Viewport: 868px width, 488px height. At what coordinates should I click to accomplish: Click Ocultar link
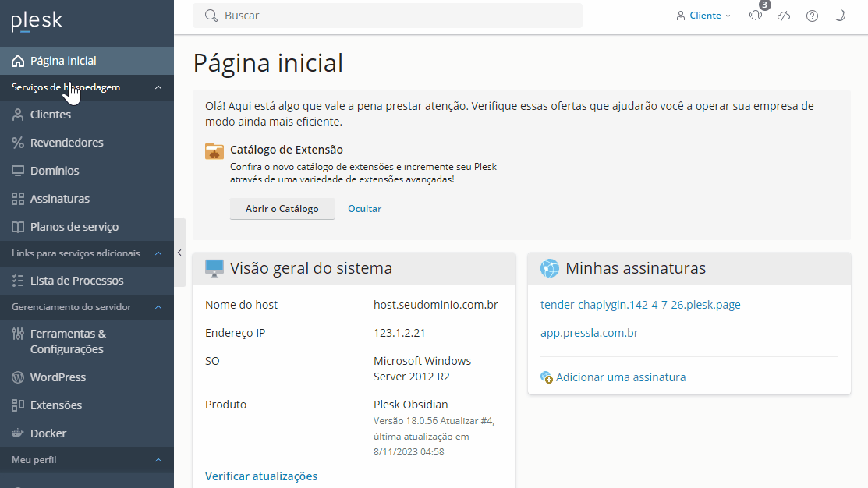point(364,209)
